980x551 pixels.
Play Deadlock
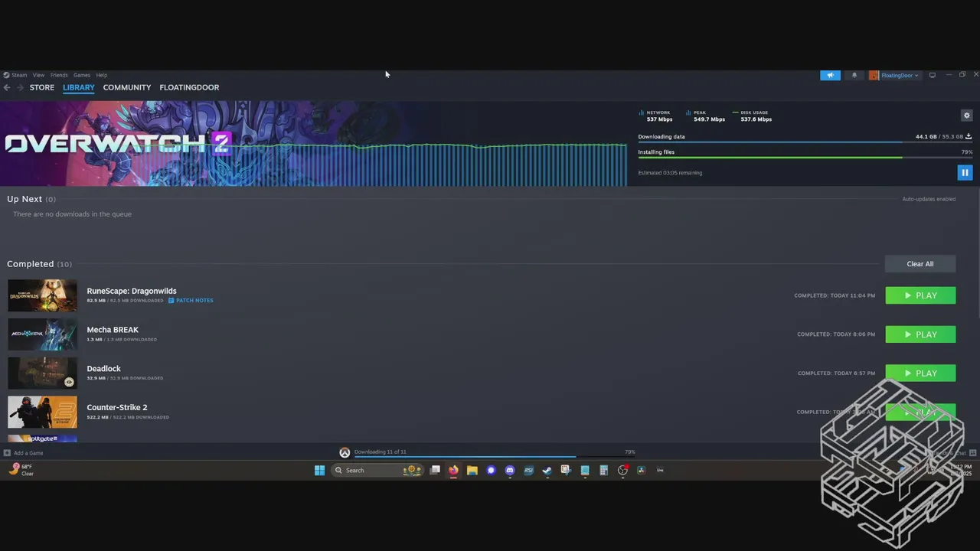tap(920, 373)
